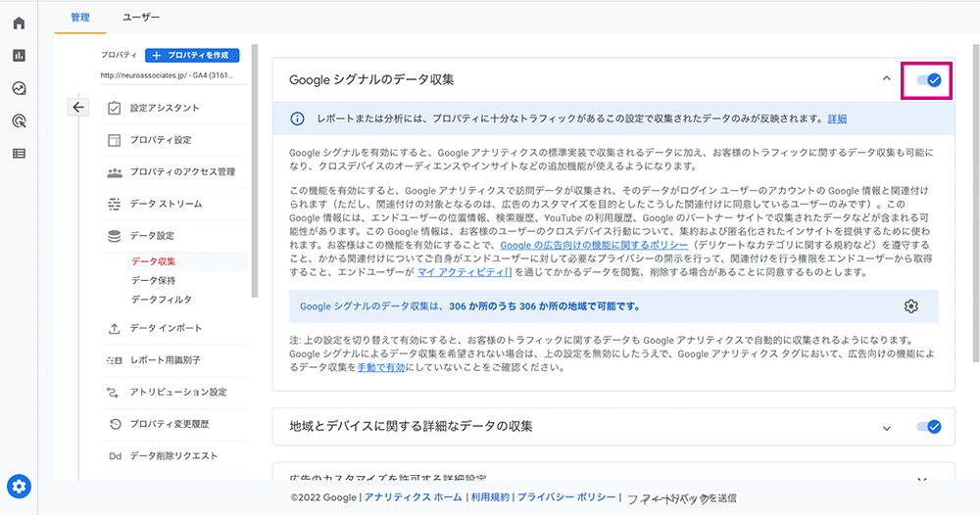Click the main page vertical scrollbar

(976, 203)
